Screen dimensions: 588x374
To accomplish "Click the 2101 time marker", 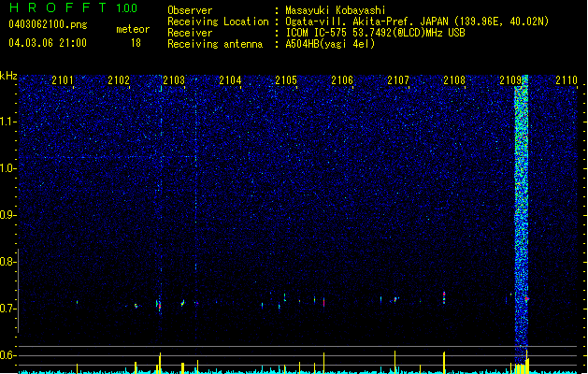I will 63,79.
